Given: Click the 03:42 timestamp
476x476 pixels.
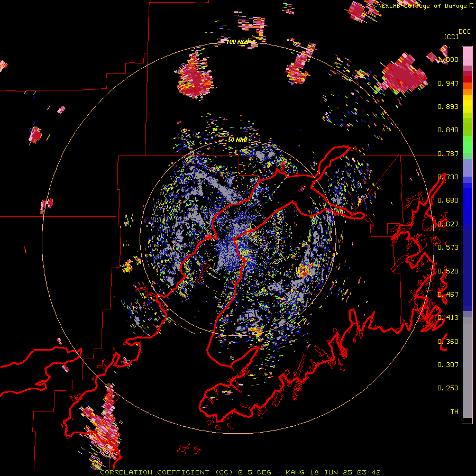Looking at the screenshot, I should pyautogui.click(x=369, y=472).
